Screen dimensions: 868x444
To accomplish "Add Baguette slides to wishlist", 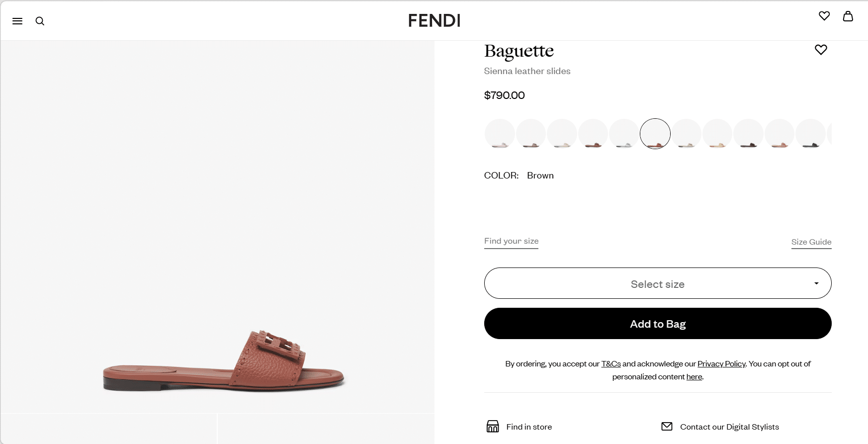I will [x=821, y=50].
